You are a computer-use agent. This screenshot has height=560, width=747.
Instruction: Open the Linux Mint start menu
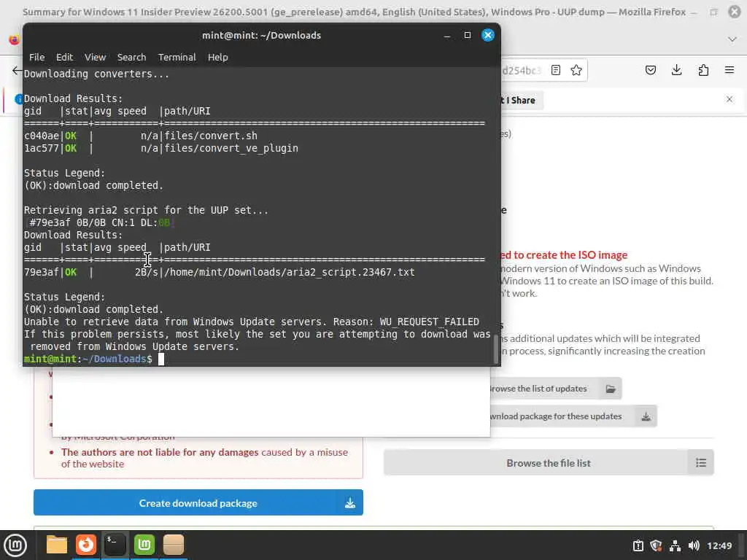click(15, 545)
